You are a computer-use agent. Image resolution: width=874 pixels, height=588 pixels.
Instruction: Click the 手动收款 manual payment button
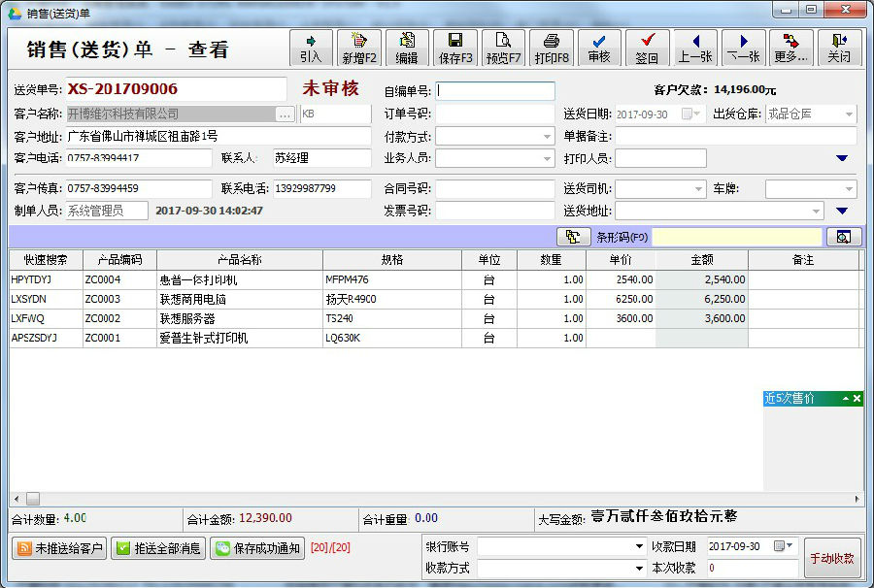[832, 558]
